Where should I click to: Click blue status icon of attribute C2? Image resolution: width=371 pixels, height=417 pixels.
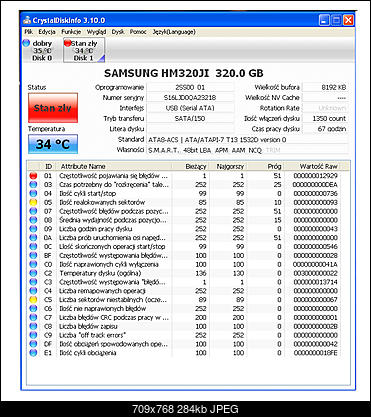click(x=33, y=273)
